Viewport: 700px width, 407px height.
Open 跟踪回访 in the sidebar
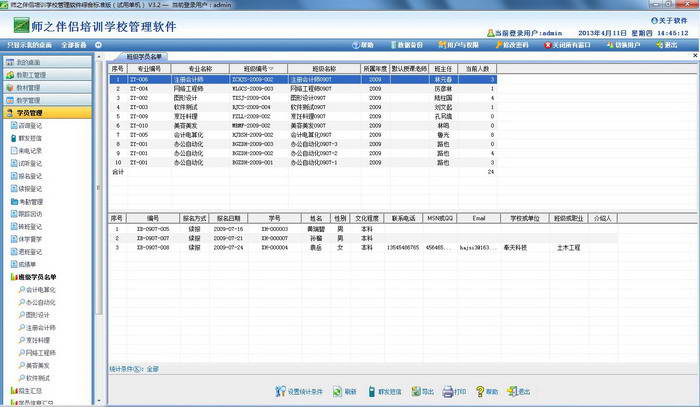pyautogui.click(x=26, y=214)
